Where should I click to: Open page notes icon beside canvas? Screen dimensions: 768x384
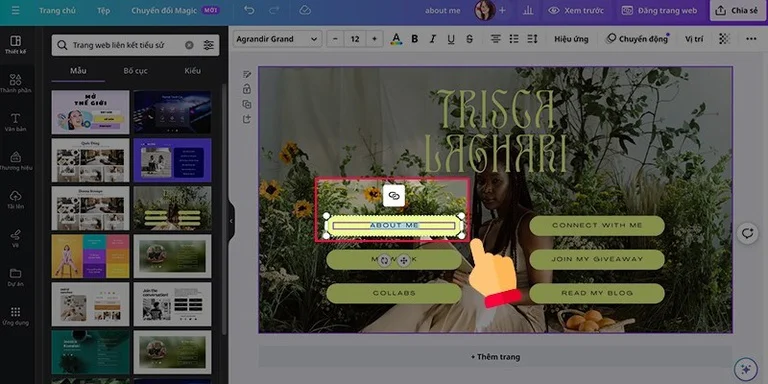click(x=247, y=74)
